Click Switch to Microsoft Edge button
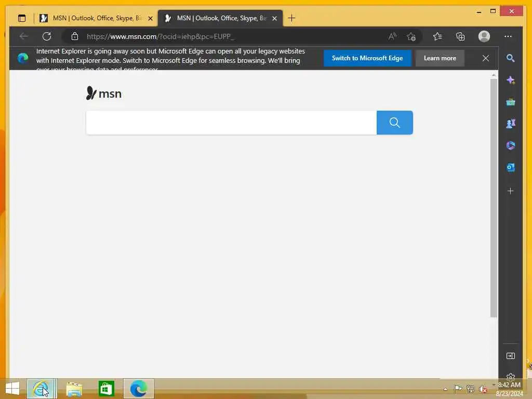 click(367, 58)
